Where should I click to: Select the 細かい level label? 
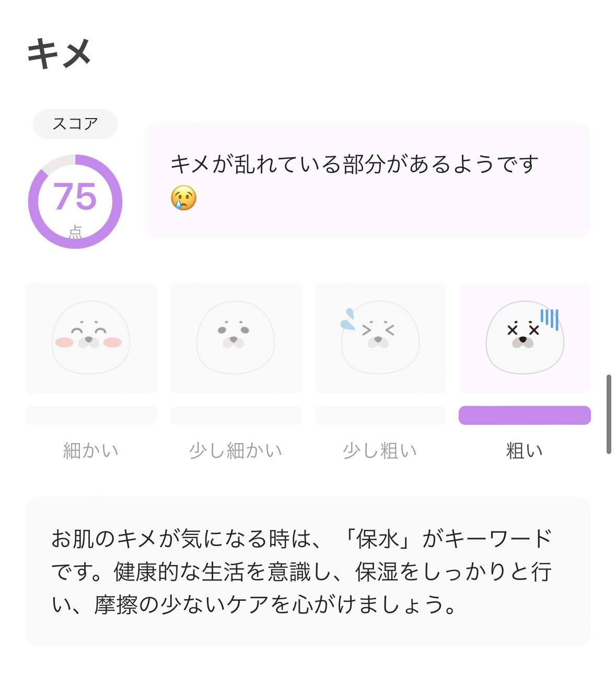[91, 450]
